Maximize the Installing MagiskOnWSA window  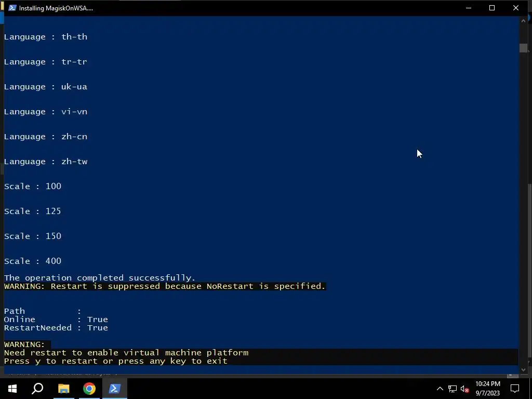click(x=492, y=8)
